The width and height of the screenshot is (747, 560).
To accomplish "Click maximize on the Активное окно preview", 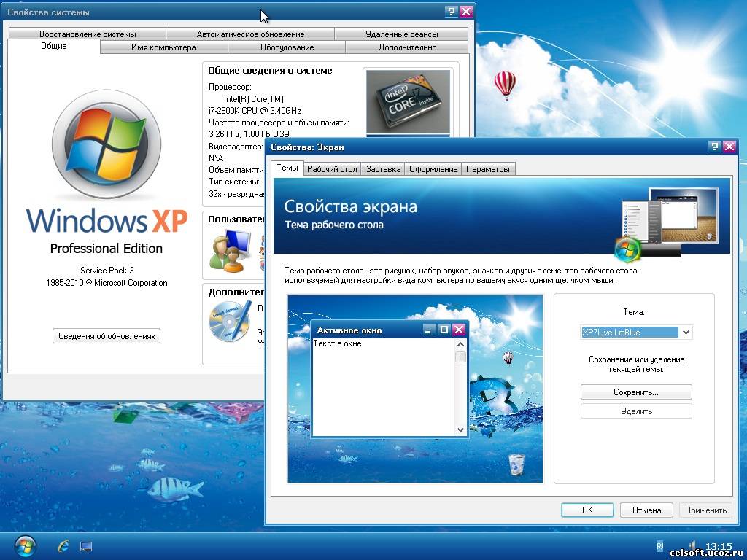I will point(444,330).
